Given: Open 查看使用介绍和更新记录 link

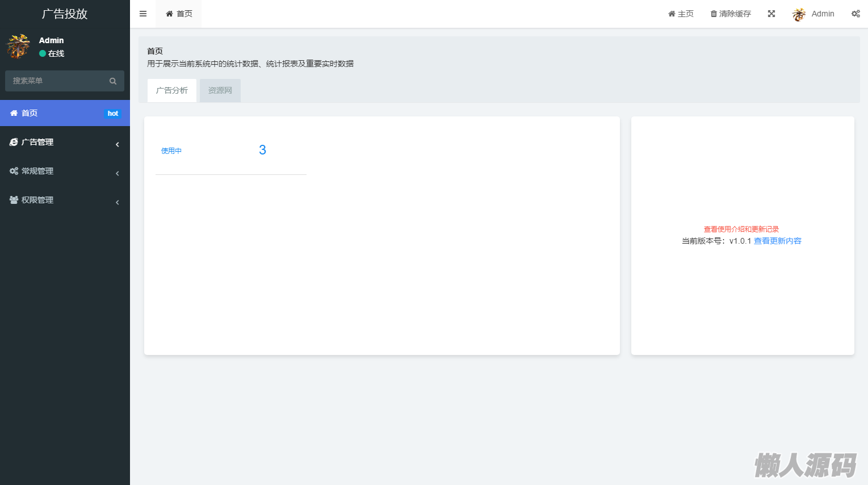Looking at the screenshot, I should tap(741, 229).
